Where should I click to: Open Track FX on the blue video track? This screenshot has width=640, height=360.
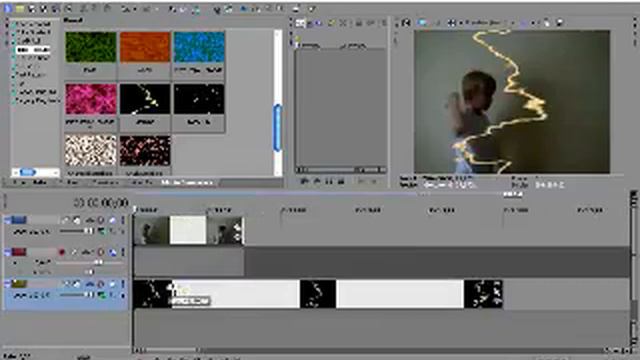(77, 220)
